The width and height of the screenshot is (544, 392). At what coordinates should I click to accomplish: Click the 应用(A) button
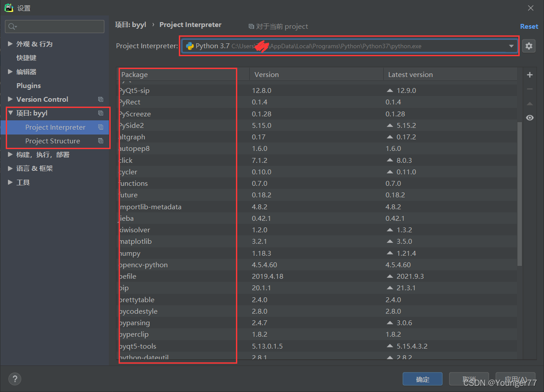coord(516,379)
